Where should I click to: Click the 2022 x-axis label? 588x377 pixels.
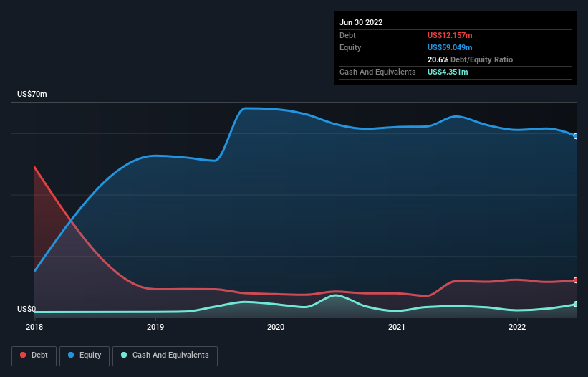(517, 327)
